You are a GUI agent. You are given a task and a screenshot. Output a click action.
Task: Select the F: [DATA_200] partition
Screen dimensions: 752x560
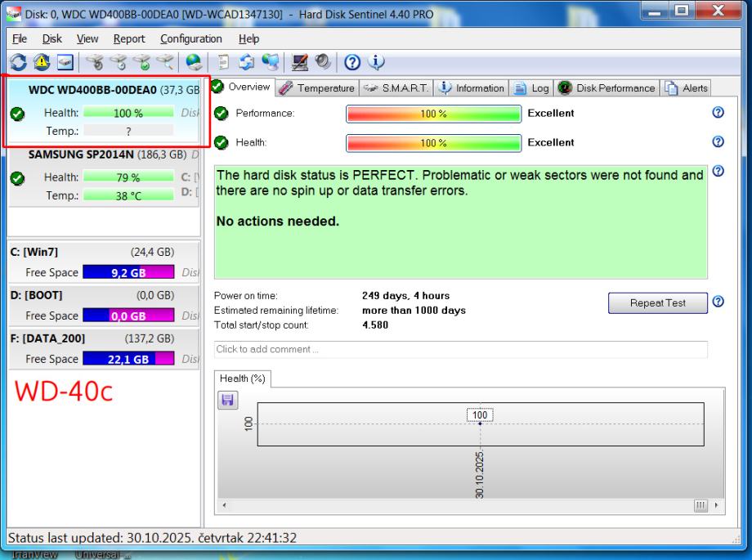[x=104, y=348]
